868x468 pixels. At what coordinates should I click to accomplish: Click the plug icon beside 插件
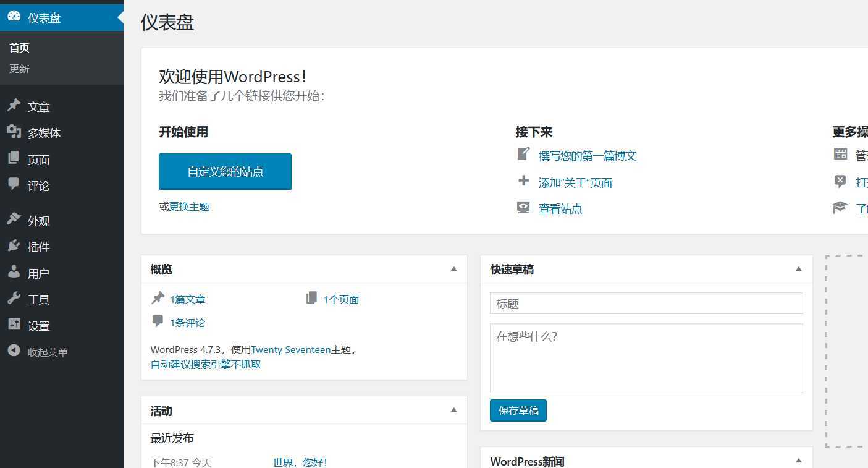click(x=14, y=246)
